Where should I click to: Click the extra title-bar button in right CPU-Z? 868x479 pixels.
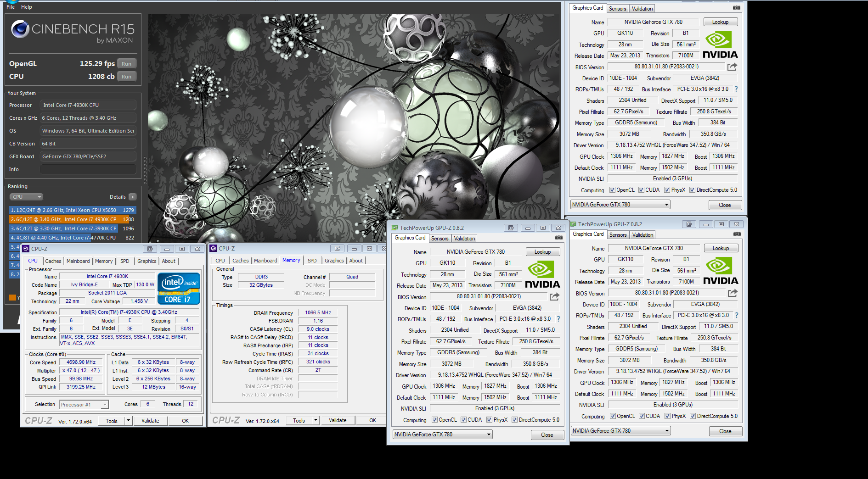click(x=338, y=248)
